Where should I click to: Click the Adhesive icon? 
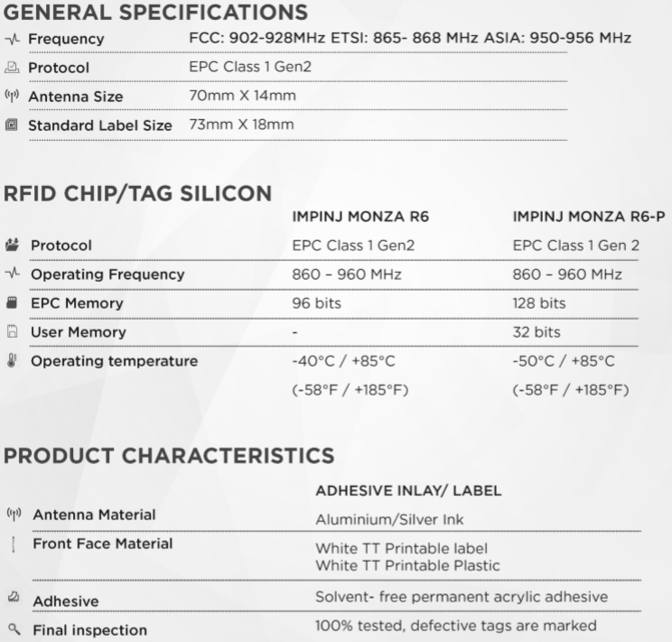pyautogui.click(x=14, y=596)
